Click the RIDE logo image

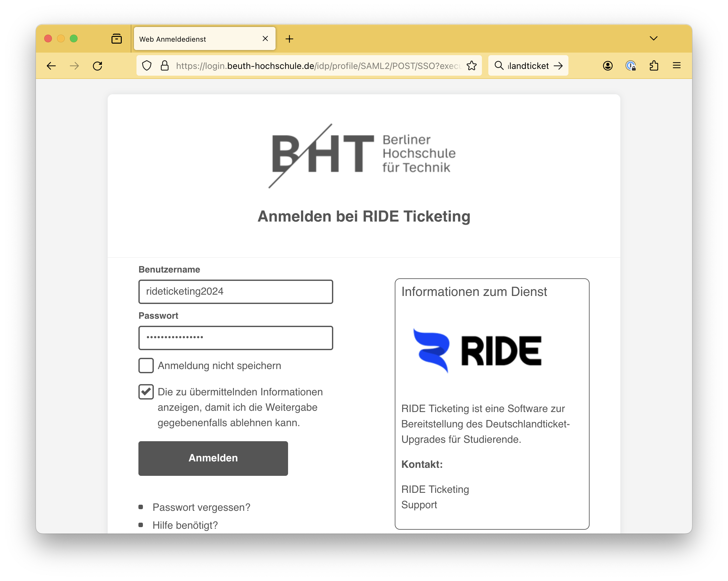(477, 350)
